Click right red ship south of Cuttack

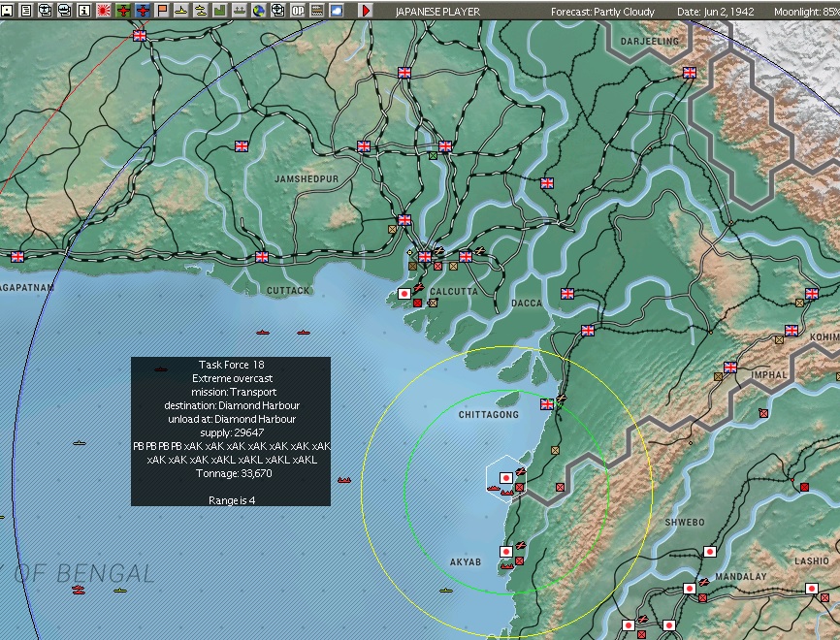point(304,333)
